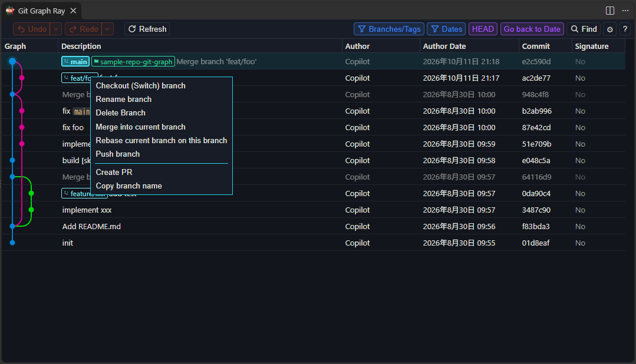Choose Copy branch name
636x364 pixels.
click(128, 186)
